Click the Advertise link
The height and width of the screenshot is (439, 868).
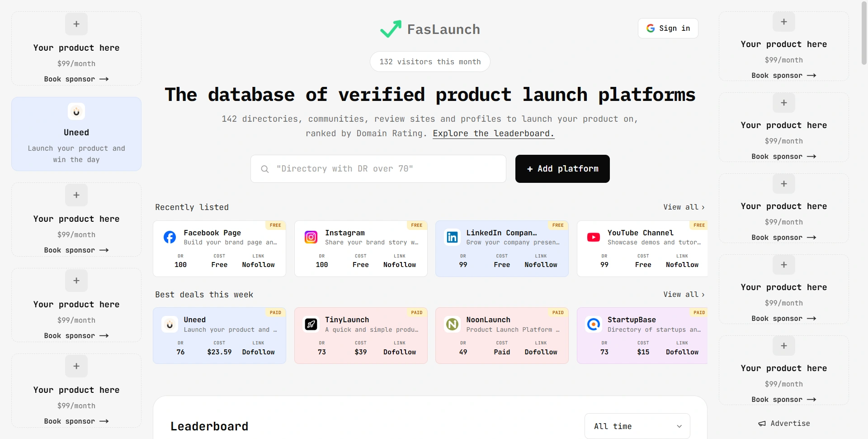click(x=784, y=424)
